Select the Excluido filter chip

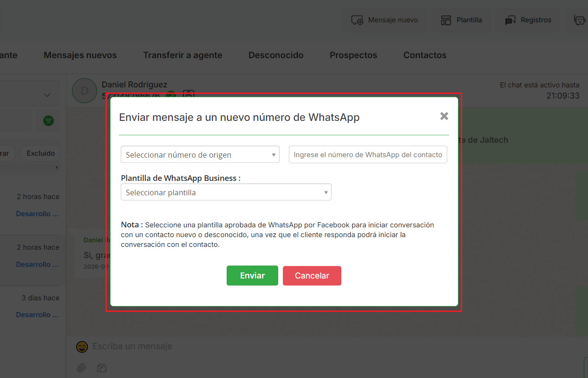coord(41,153)
